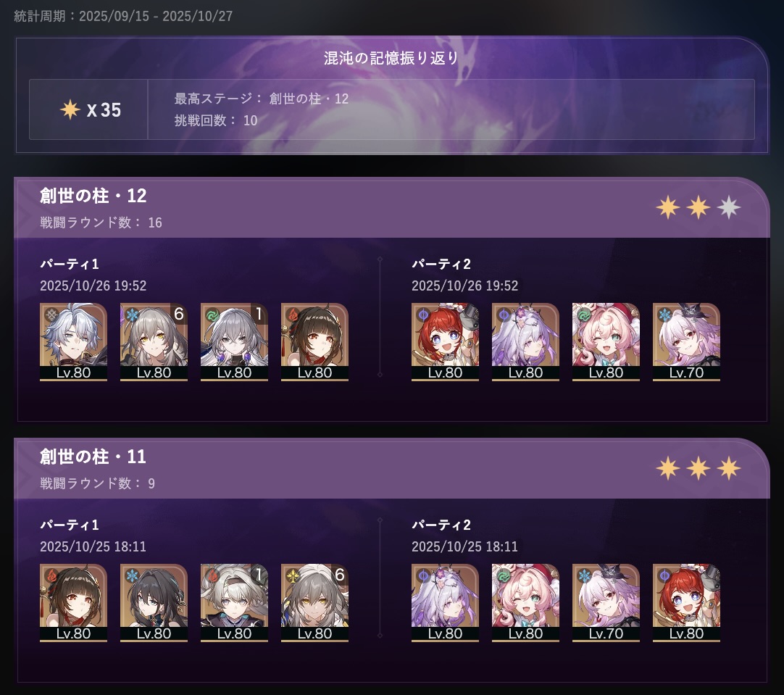The image size is (784, 695).
Task: Open the Eidolon 1 headband character in Stage 11 Party 1
Action: pos(235,603)
